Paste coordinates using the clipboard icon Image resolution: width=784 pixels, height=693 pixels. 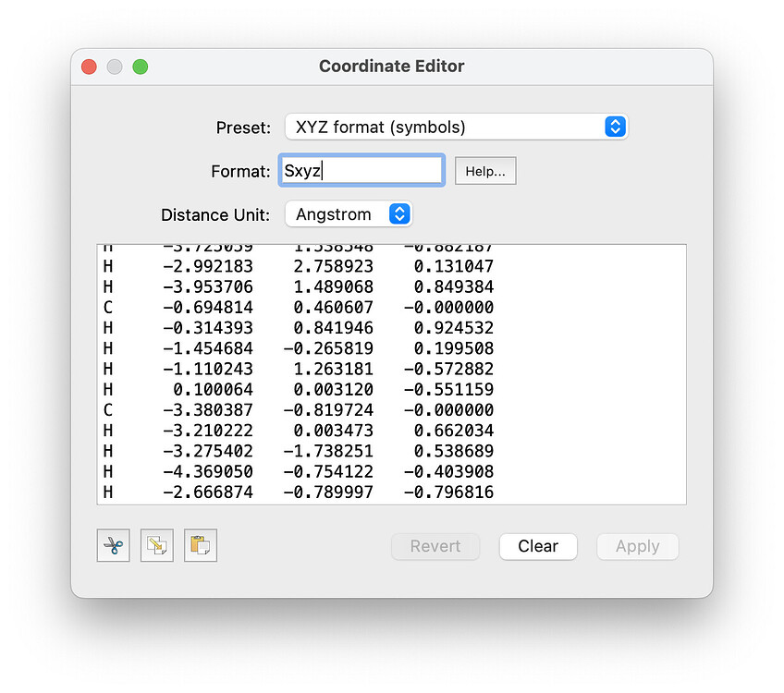[x=200, y=545]
